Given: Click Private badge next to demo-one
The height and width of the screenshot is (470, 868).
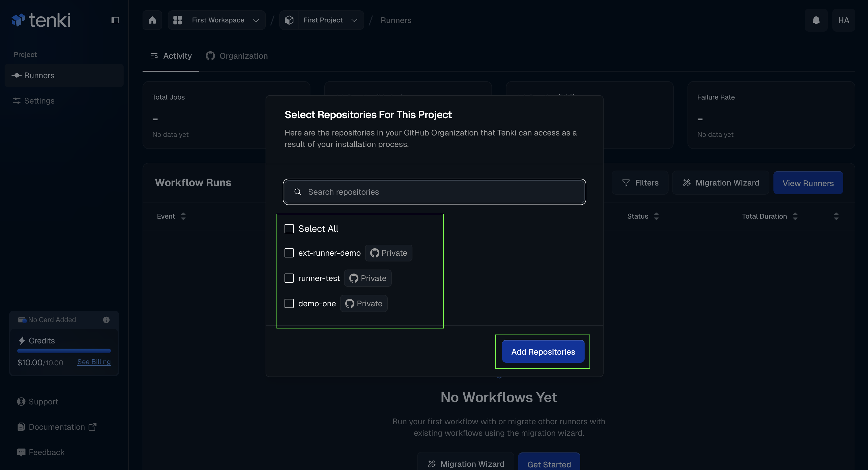Looking at the screenshot, I should click(364, 303).
